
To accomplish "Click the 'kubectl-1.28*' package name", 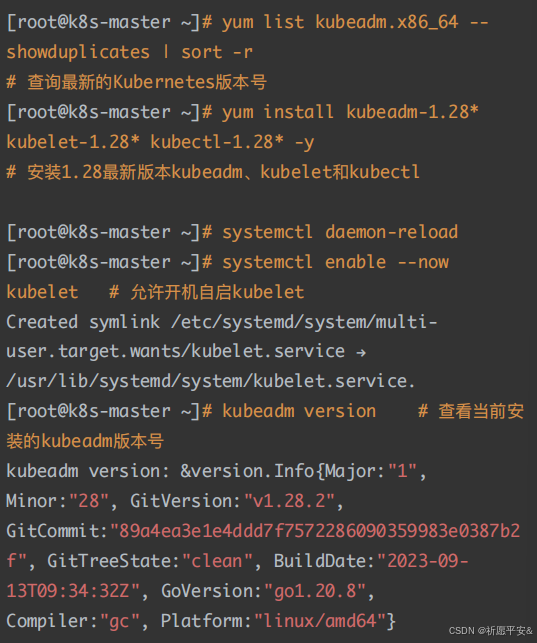I will 217,142.
